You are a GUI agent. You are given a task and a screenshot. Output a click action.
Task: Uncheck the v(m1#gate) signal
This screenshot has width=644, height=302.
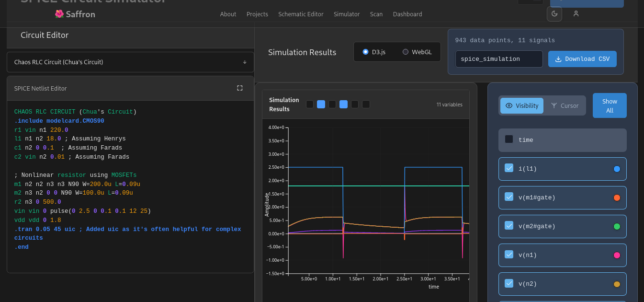click(x=509, y=197)
